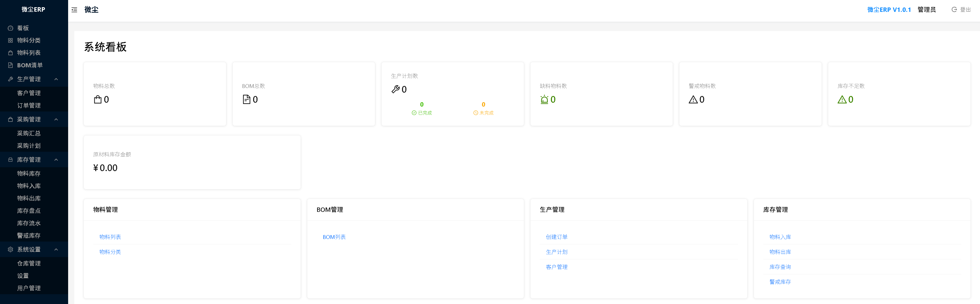The image size is (980, 304).
Task: Click the 物料分类 grid icon in sidebar
Action: (x=10, y=40)
